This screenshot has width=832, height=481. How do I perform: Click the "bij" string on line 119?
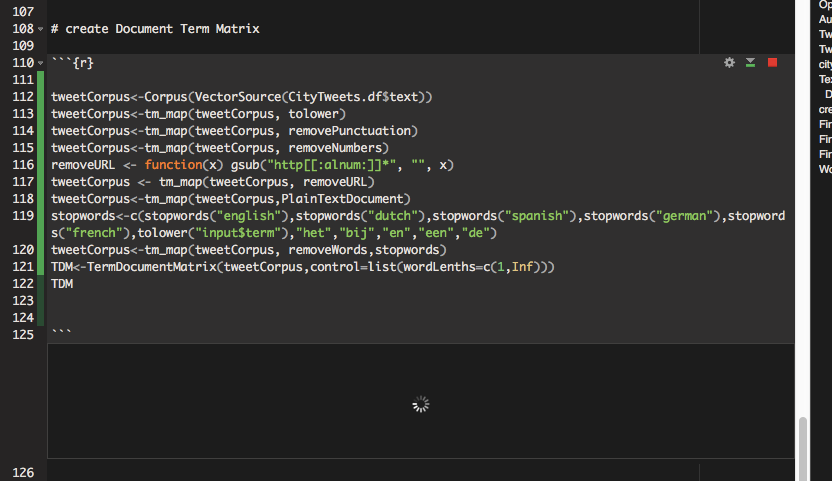357,233
